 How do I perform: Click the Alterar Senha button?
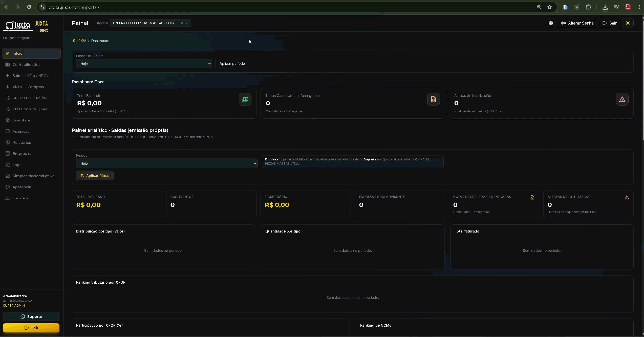click(x=577, y=23)
